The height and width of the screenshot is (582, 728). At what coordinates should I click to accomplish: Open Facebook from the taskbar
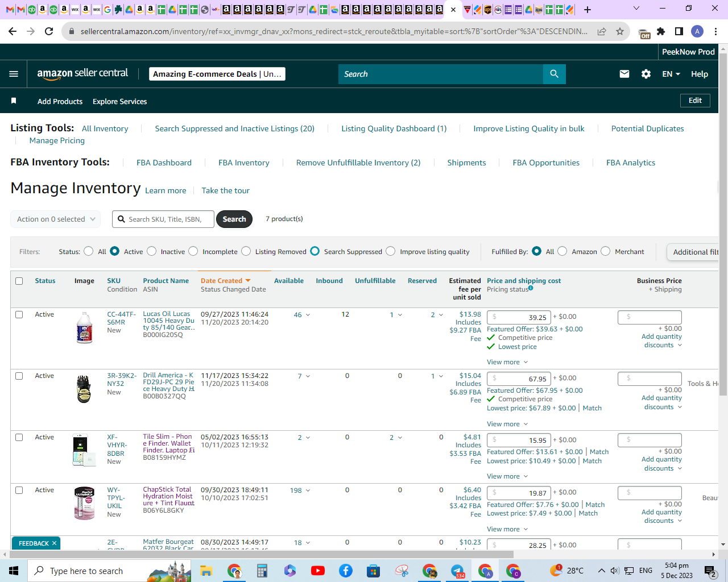(x=346, y=571)
